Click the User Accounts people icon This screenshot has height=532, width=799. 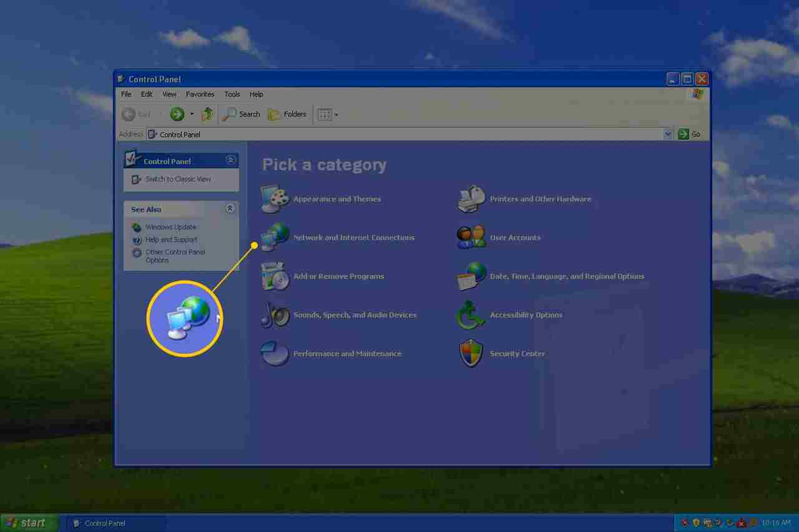[x=472, y=238]
